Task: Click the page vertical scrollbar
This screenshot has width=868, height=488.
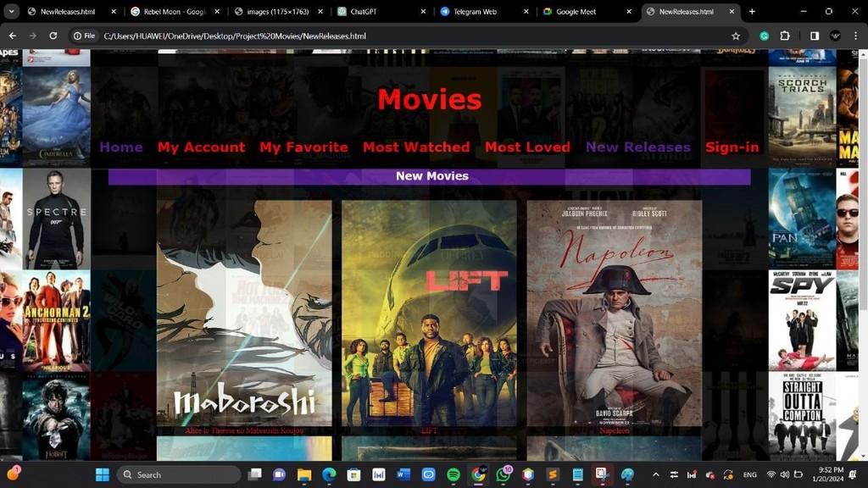Action: 863,183
